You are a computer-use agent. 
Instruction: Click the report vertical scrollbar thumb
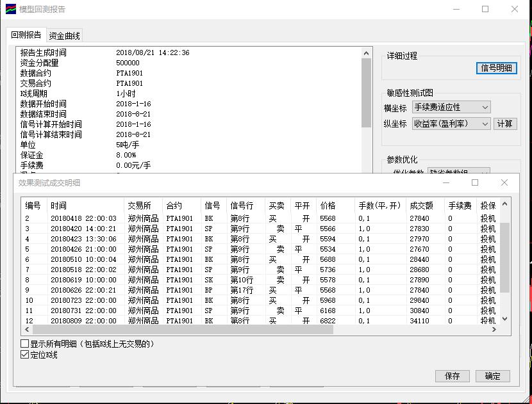tap(366, 93)
